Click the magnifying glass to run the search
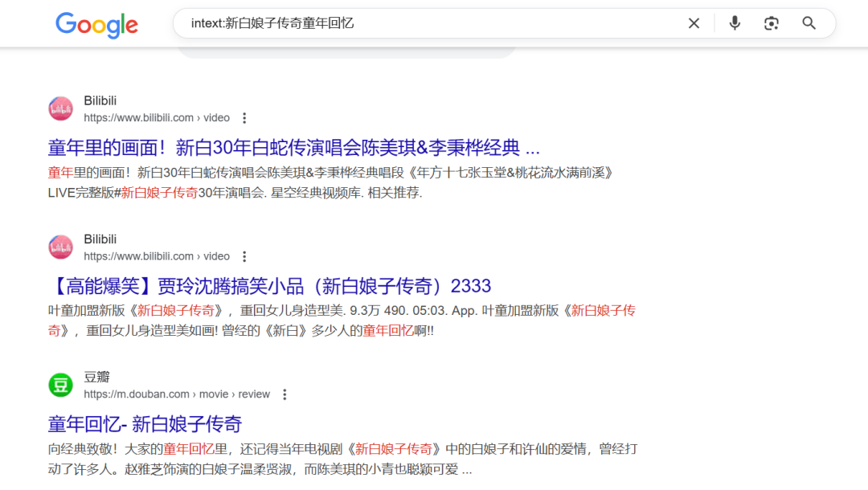The height and width of the screenshot is (490, 868). point(809,23)
